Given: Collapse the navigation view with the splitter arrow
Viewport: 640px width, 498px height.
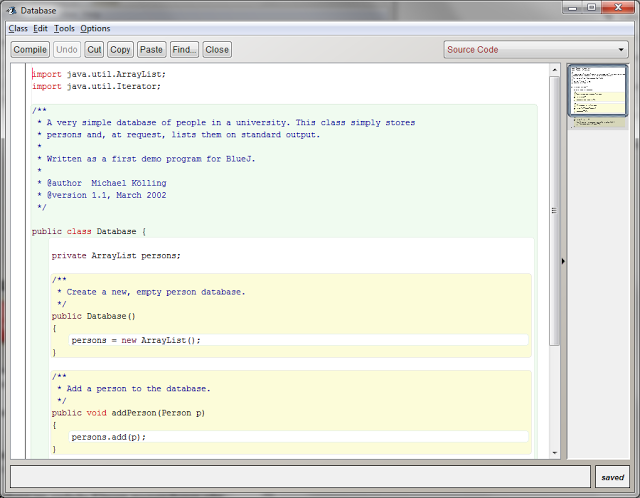Looking at the screenshot, I should 562,261.
